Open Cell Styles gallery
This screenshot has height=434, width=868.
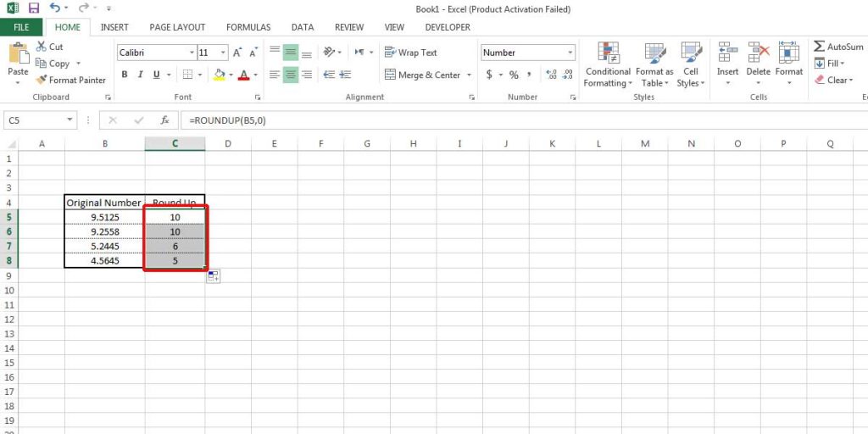click(x=691, y=64)
